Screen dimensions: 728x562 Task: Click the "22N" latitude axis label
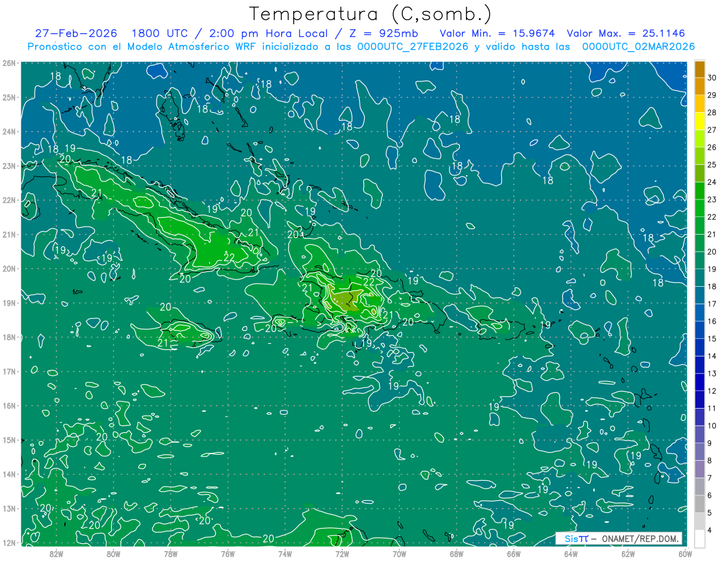pyautogui.click(x=8, y=199)
